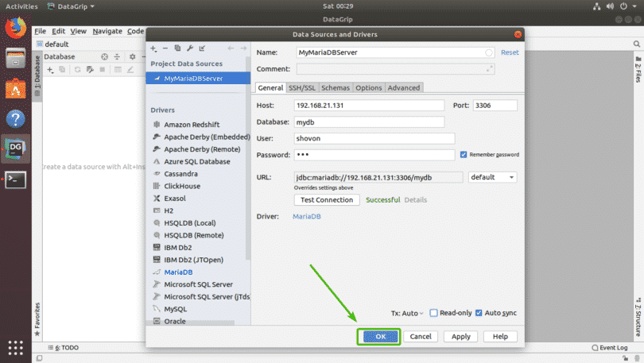644x363 pixels.
Task: Click the plus icon in Database panel toolbar
Action: [50, 70]
